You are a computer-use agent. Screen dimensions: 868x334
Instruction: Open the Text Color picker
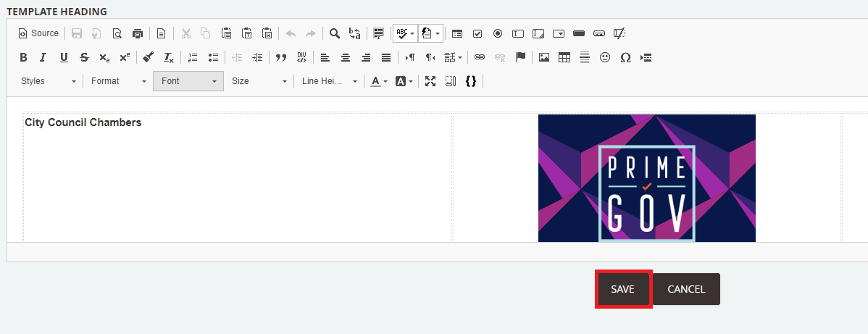click(379, 81)
